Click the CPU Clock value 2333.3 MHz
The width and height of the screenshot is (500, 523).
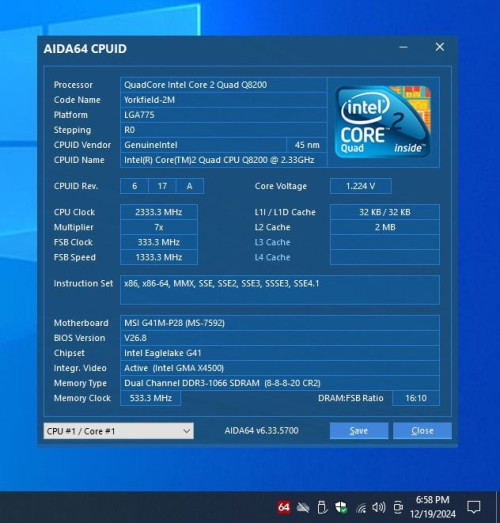(159, 212)
